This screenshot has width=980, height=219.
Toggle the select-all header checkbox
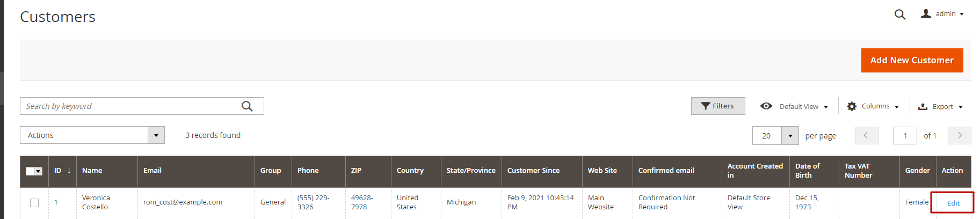[x=30, y=171]
